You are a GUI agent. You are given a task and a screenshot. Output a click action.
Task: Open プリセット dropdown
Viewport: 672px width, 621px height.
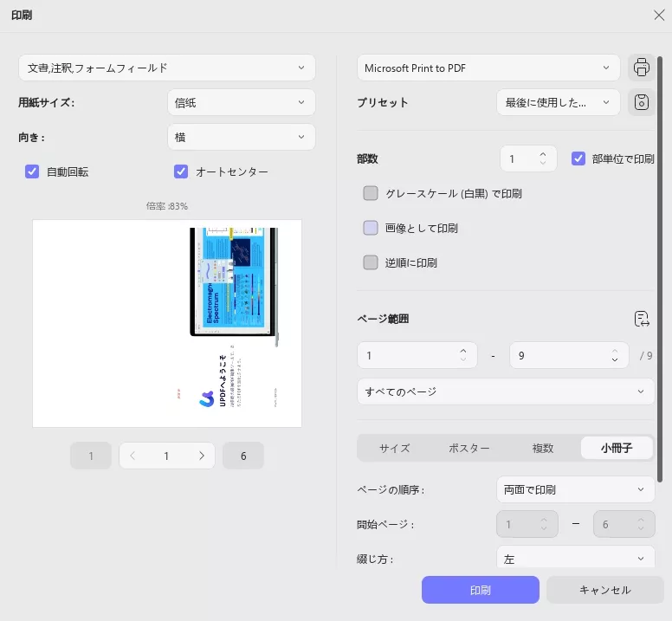[559, 102]
